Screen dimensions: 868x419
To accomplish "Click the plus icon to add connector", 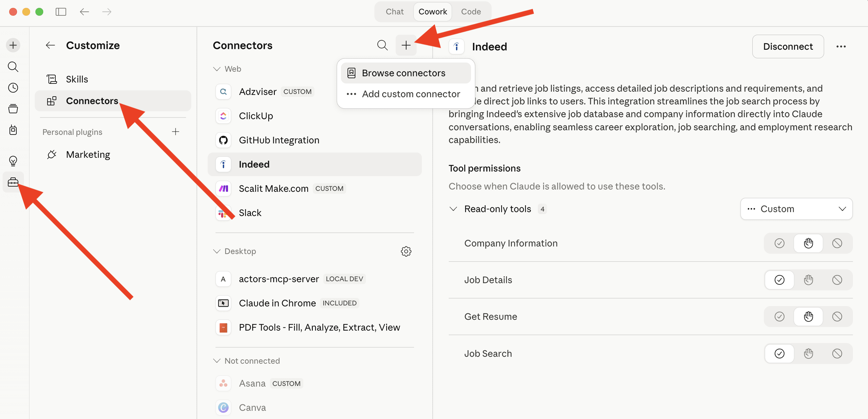I will 406,45.
